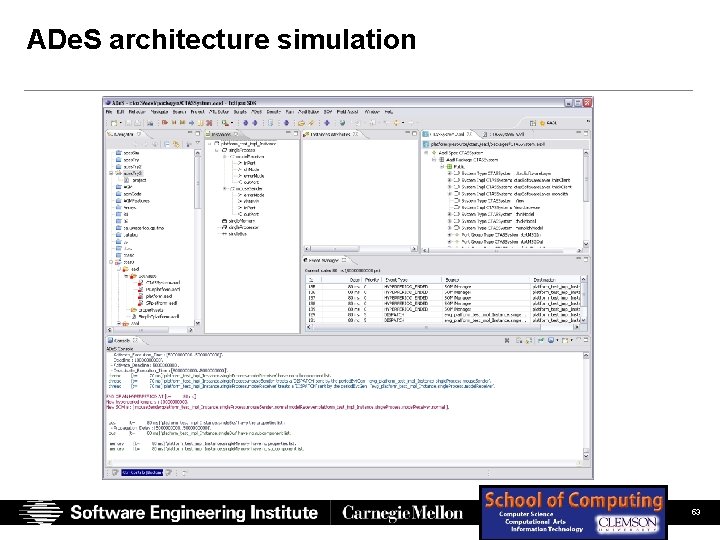This screenshot has width=720, height=540.
Task: Open the Help menu
Action: (x=388, y=112)
